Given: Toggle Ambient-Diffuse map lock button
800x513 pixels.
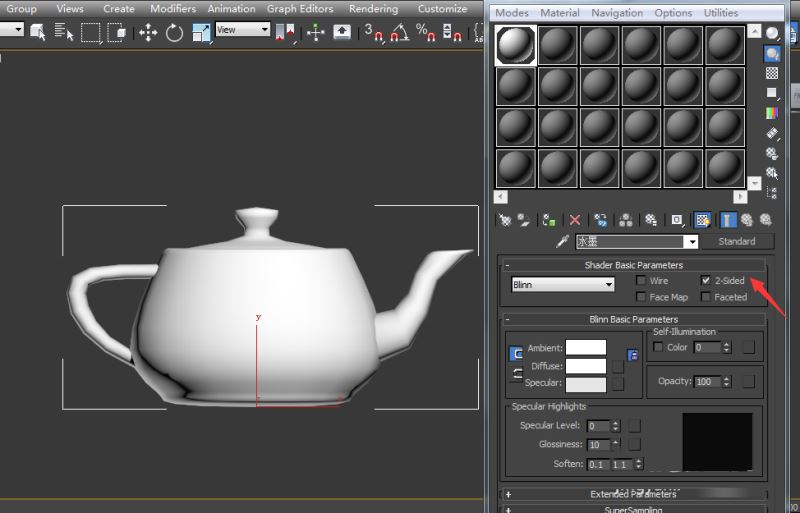Looking at the screenshot, I should pos(633,355).
